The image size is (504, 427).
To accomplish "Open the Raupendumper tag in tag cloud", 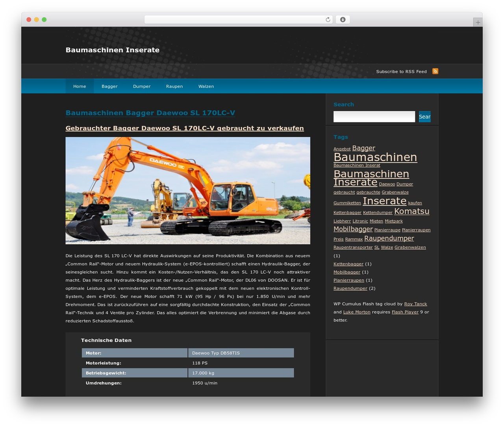I will coord(389,238).
